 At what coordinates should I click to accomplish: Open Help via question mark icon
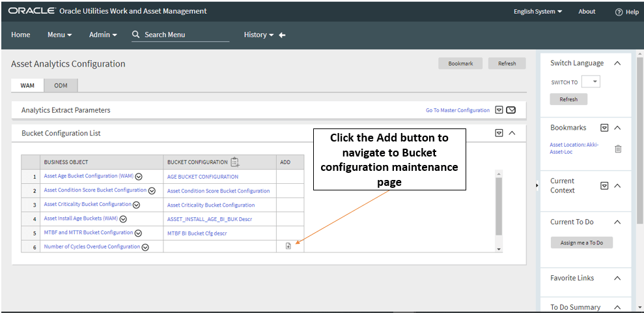(x=619, y=12)
